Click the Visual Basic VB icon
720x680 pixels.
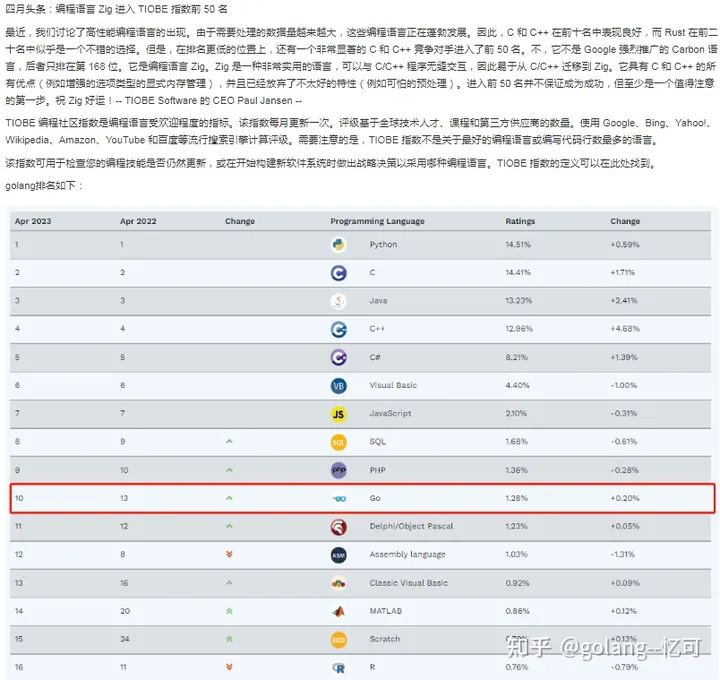[338, 386]
